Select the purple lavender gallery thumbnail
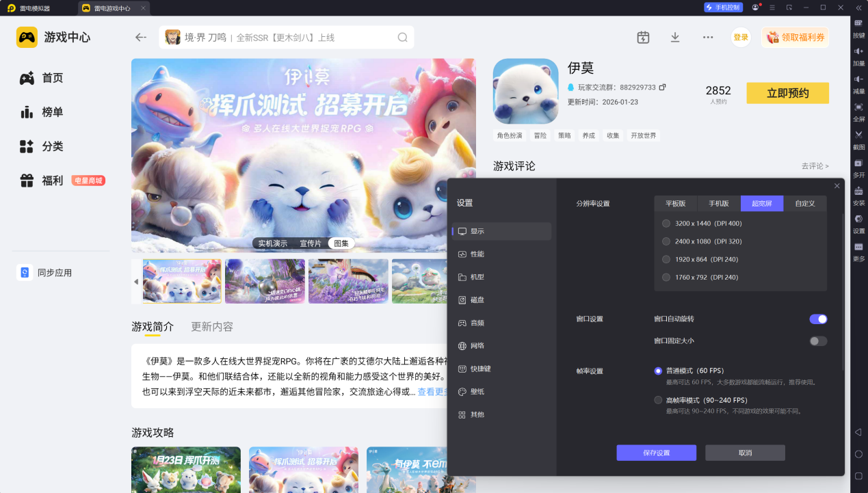The height and width of the screenshot is (493, 868). (349, 281)
